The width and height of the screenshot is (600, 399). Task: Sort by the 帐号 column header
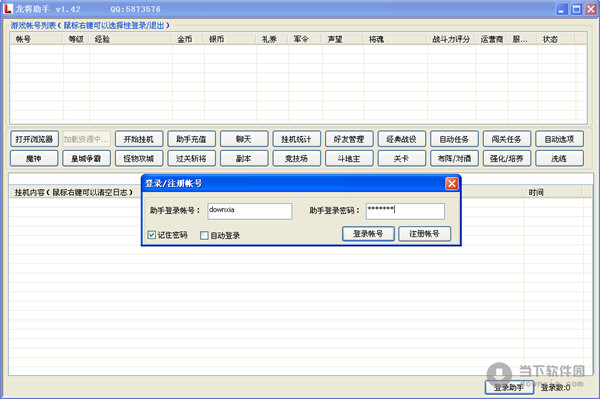coord(37,39)
